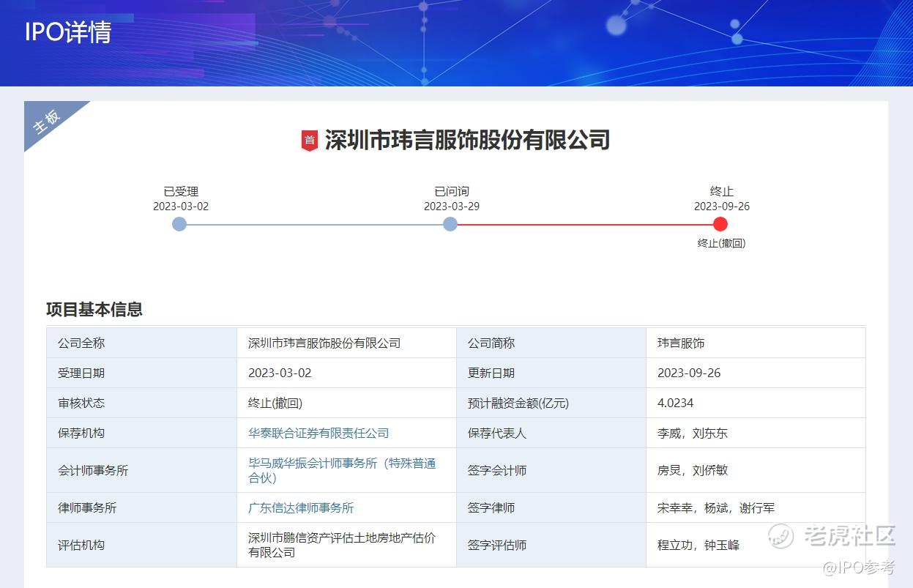The height and width of the screenshot is (588, 913).
Task: Click the 2023-03-29 date under '已问询'
Action: 451,206
